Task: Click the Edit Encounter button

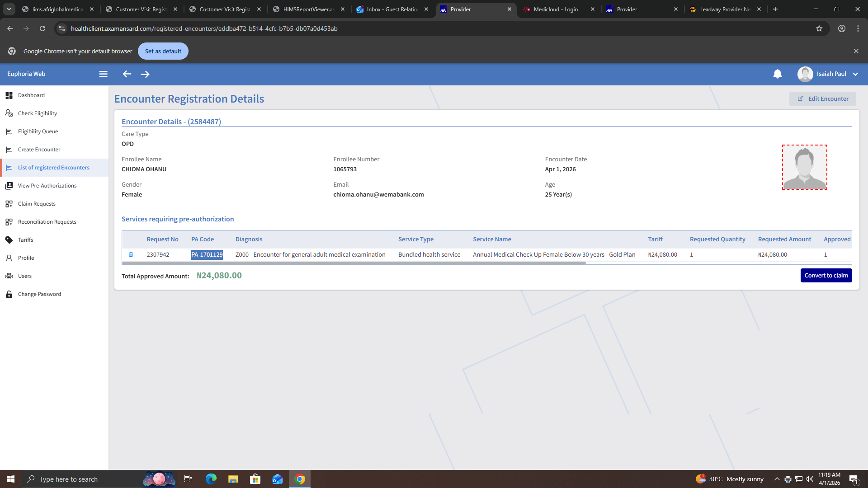Action: click(822, 99)
